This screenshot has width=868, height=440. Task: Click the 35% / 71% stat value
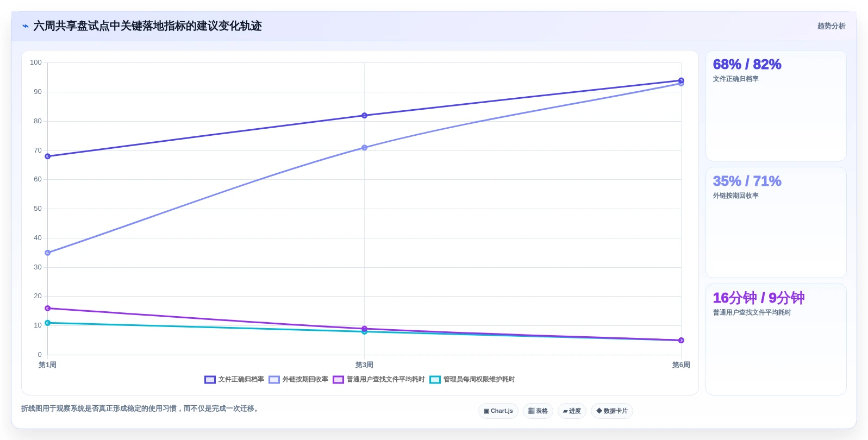(x=747, y=181)
